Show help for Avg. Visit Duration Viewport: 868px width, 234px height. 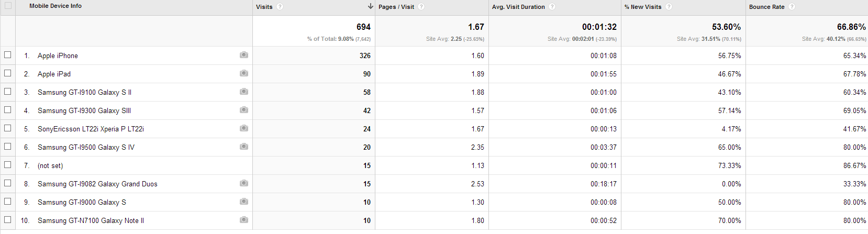tap(552, 7)
